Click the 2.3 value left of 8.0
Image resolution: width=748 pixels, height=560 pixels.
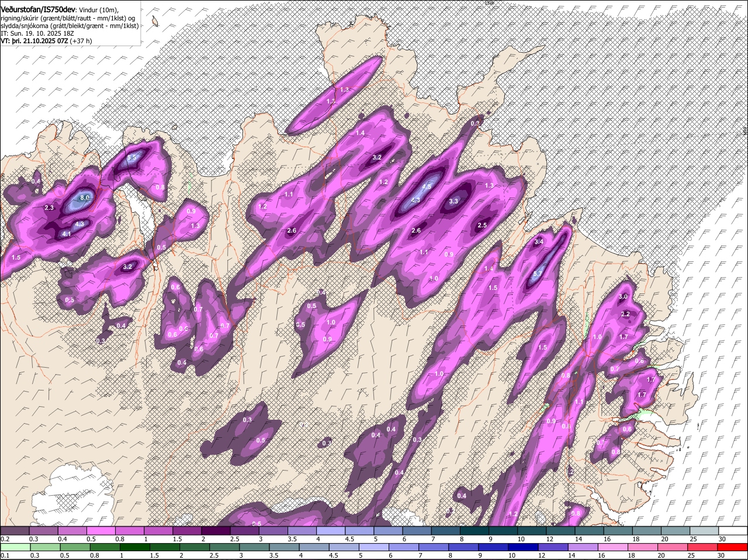(x=49, y=208)
